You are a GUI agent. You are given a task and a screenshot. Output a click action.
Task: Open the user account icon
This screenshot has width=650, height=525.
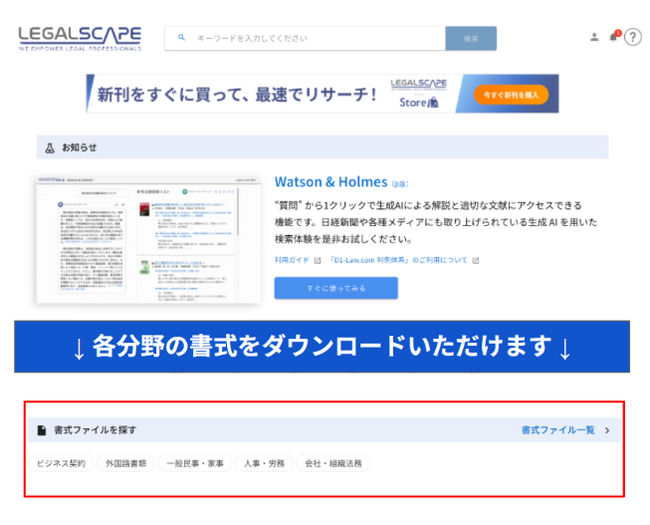point(594,37)
